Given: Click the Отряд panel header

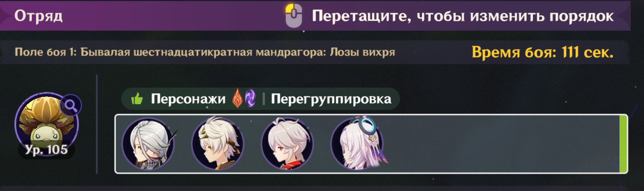Looking at the screenshot, I should point(39,16).
